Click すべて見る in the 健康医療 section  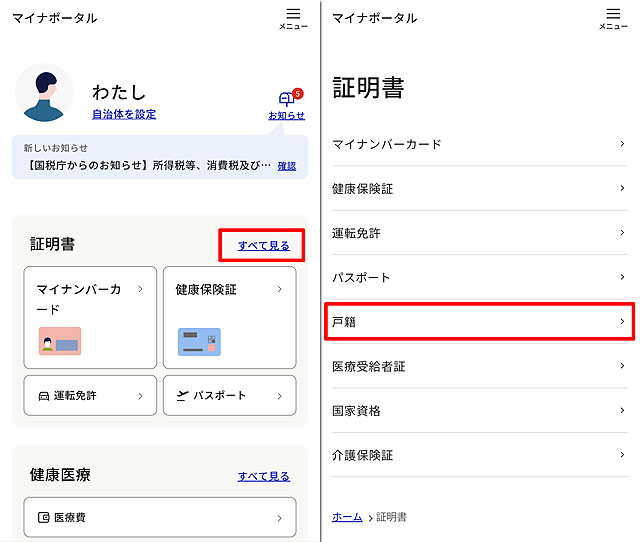(x=264, y=476)
